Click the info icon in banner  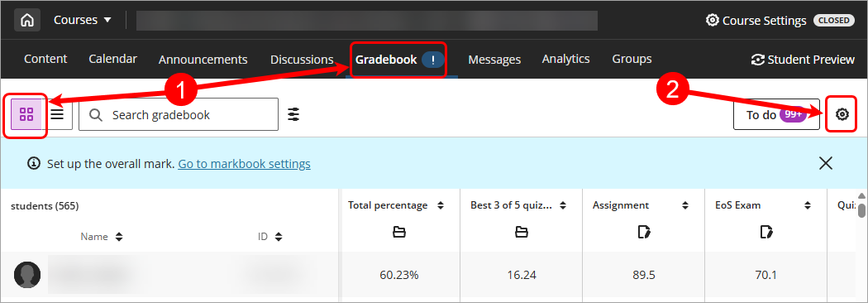[x=34, y=163]
